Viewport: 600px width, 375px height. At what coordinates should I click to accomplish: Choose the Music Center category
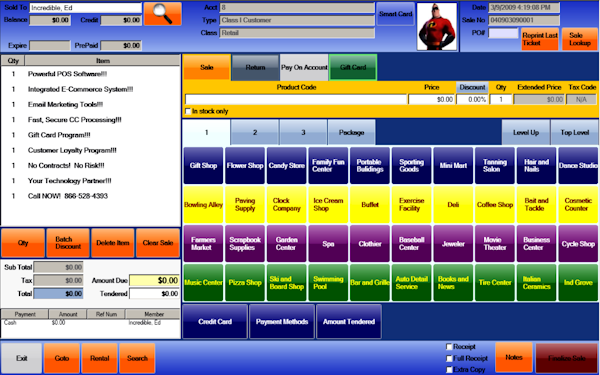(x=203, y=282)
